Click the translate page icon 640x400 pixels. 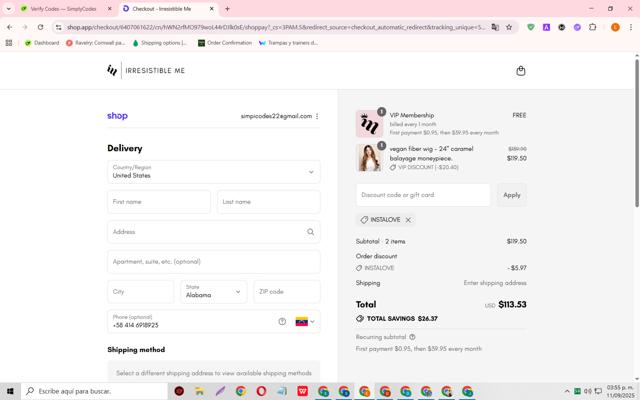[x=495, y=27]
